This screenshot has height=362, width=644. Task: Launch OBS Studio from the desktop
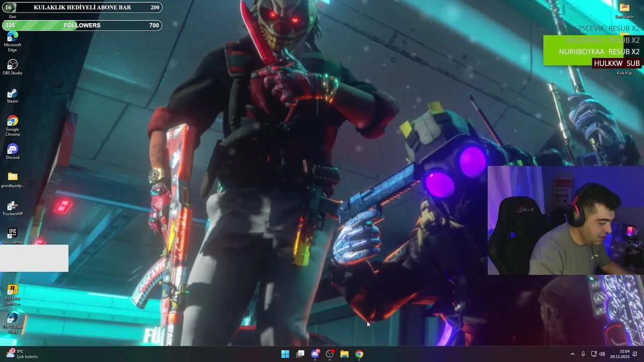(x=13, y=67)
